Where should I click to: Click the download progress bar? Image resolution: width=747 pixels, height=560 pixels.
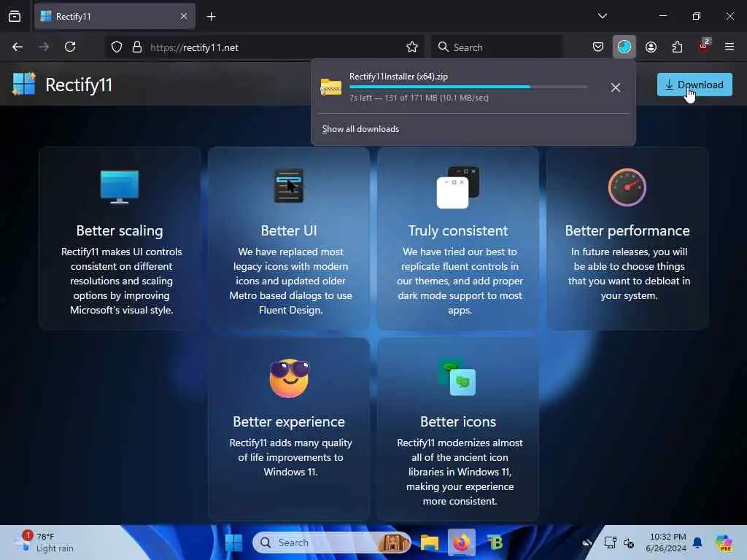[x=468, y=87]
